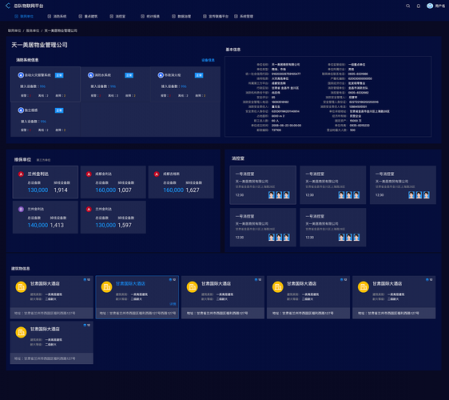Click the blue link right of 消防系统信息 heading

(x=208, y=60)
